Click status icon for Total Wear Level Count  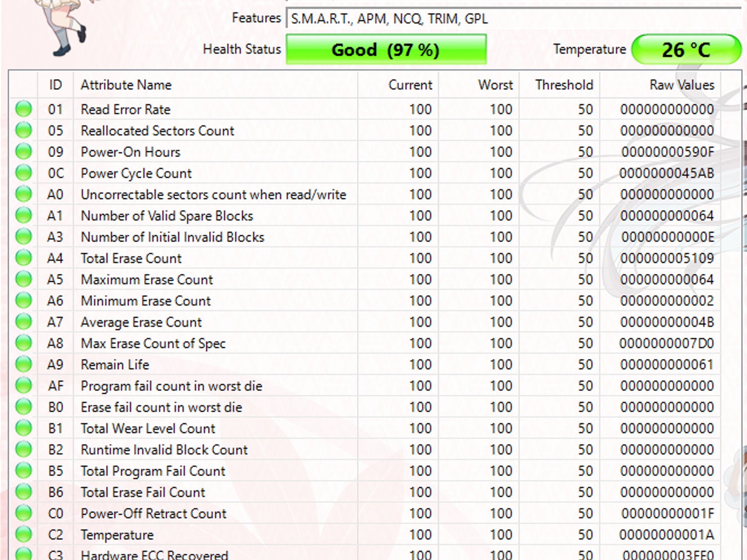point(24,428)
